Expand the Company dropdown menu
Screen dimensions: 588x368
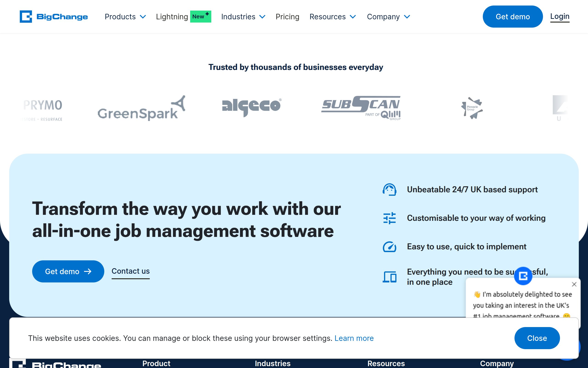(389, 17)
